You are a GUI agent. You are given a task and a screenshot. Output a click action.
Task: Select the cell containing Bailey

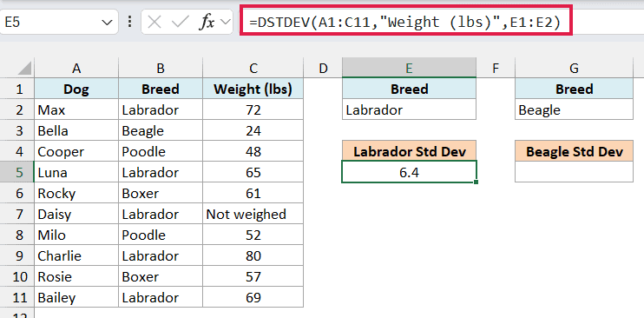click(76, 297)
